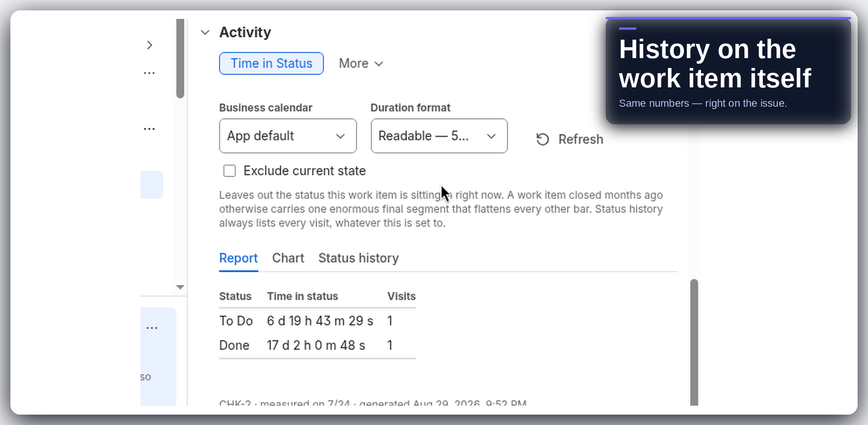Click the value 17 d 2 h 0 m 48 s

point(316,346)
